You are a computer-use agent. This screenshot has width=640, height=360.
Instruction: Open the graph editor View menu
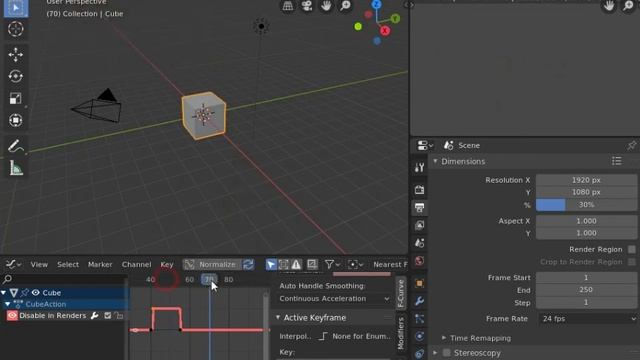[x=39, y=264]
